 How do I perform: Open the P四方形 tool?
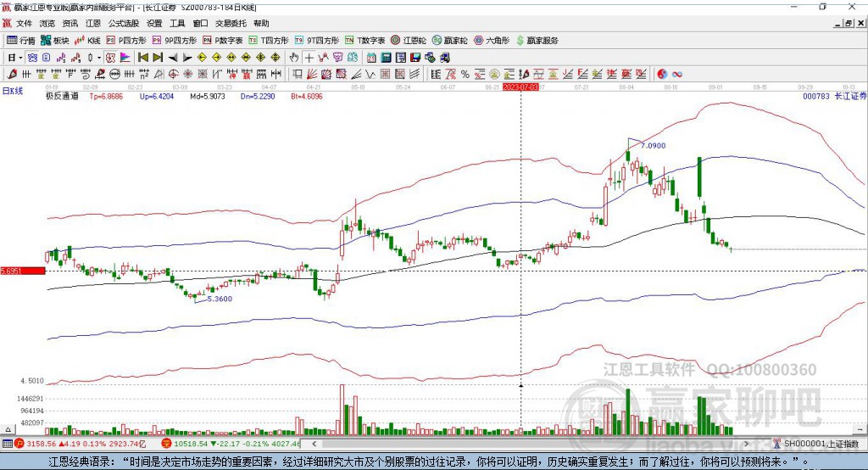click(x=126, y=41)
